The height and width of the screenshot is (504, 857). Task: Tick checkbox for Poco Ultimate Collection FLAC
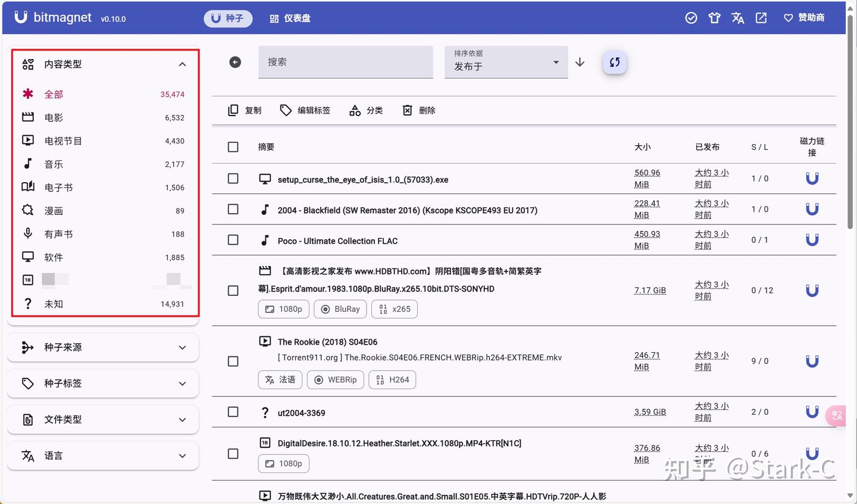point(233,240)
